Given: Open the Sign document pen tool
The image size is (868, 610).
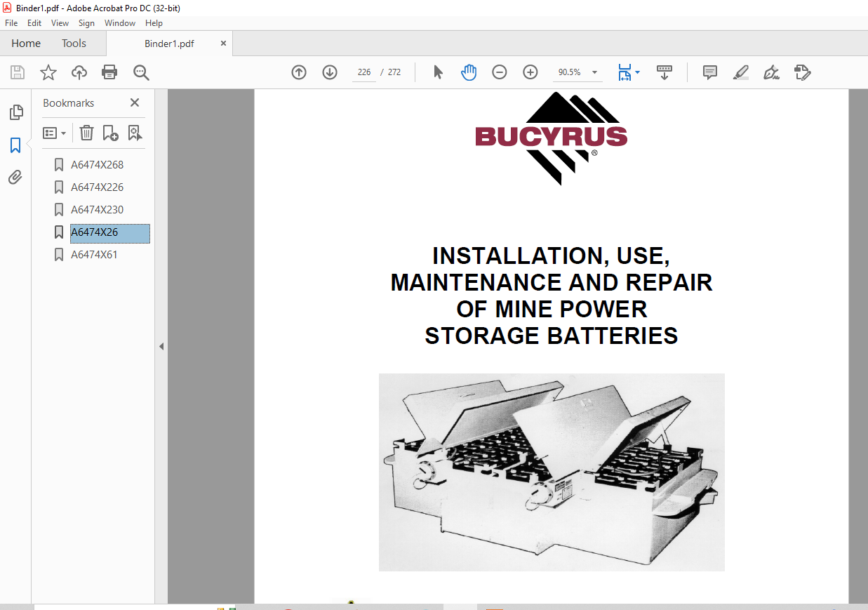Looking at the screenshot, I should [x=772, y=72].
